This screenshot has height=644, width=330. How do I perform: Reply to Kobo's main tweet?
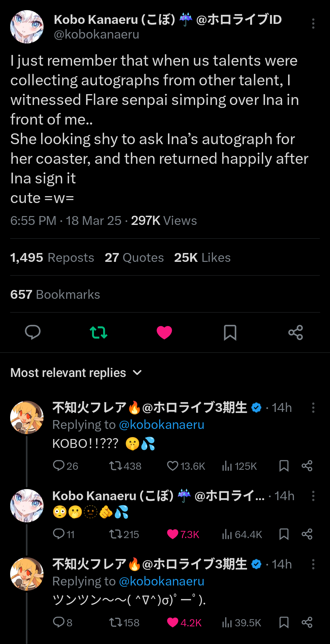33,332
